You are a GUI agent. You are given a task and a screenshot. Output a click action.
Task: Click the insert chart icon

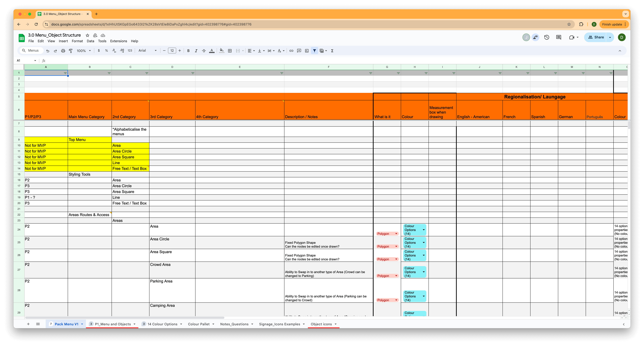pos(307,51)
